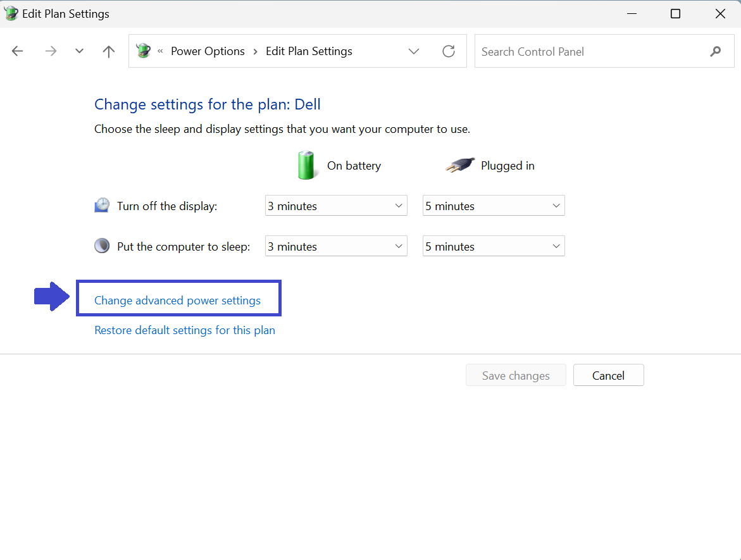Select Power Options in breadcrumb path
The height and width of the screenshot is (560, 741).
tap(208, 52)
